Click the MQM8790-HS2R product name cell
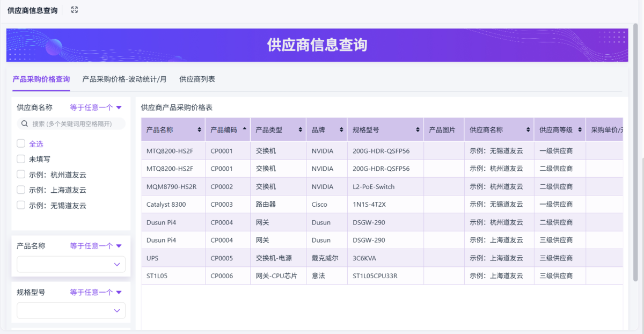Image resolution: width=644 pixels, height=334 pixels. coord(172,187)
